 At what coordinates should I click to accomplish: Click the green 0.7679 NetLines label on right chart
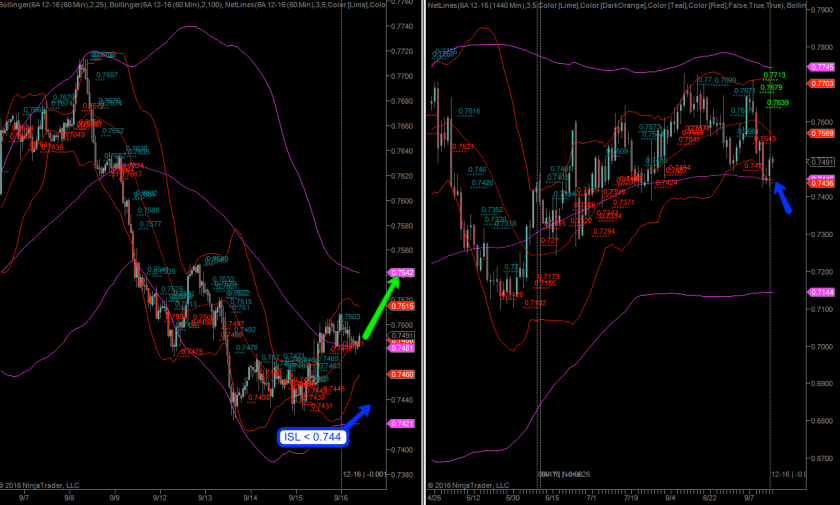(x=771, y=87)
